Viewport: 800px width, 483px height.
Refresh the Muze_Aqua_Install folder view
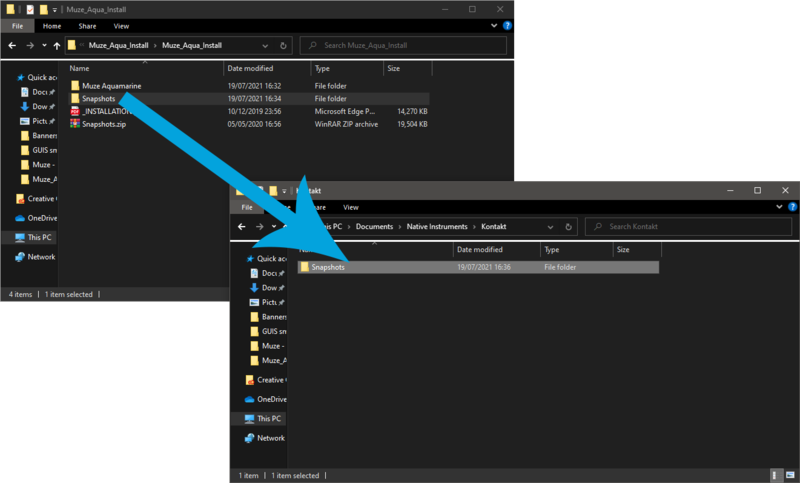[x=283, y=45]
